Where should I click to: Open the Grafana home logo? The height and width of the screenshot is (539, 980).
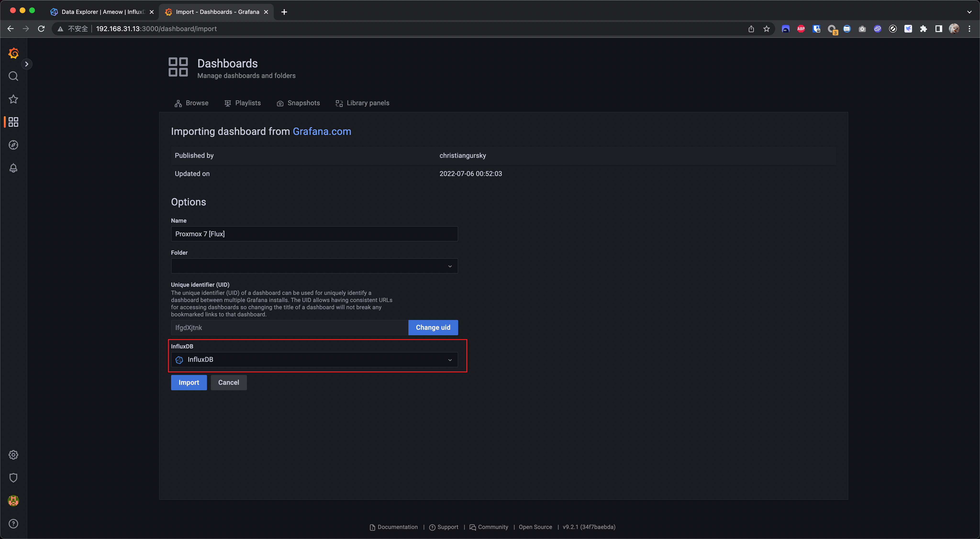point(13,53)
